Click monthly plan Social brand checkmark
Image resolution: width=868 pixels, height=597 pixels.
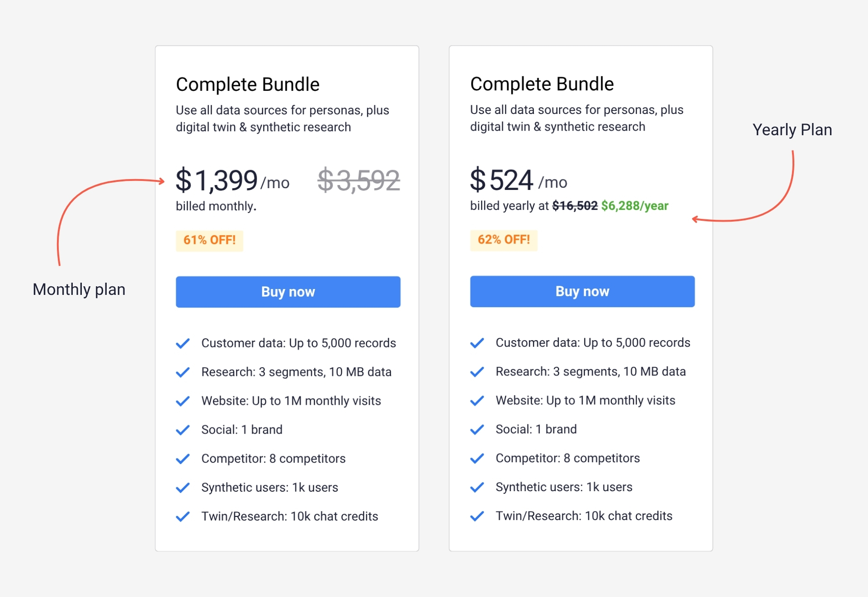[183, 430]
